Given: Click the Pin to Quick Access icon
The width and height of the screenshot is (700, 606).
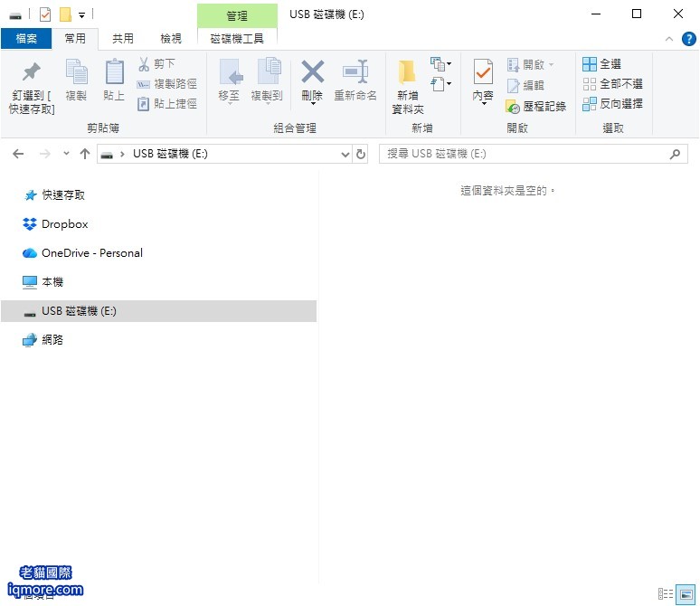Looking at the screenshot, I should (x=32, y=71).
